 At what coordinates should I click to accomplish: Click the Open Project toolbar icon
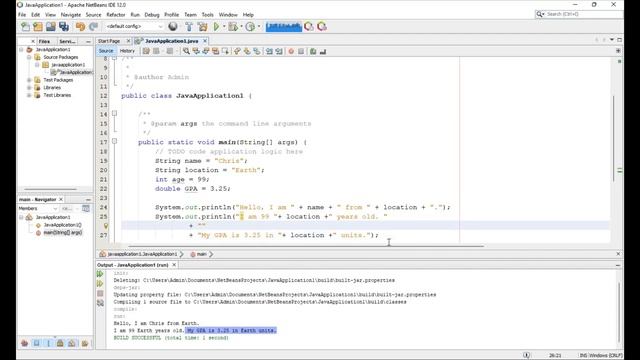tap(51, 27)
